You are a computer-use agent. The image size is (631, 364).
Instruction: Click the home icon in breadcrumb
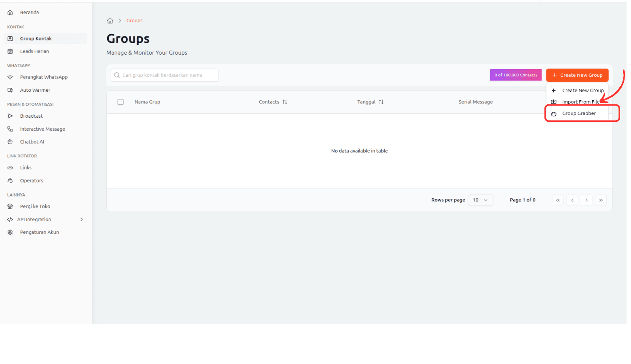pos(110,21)
